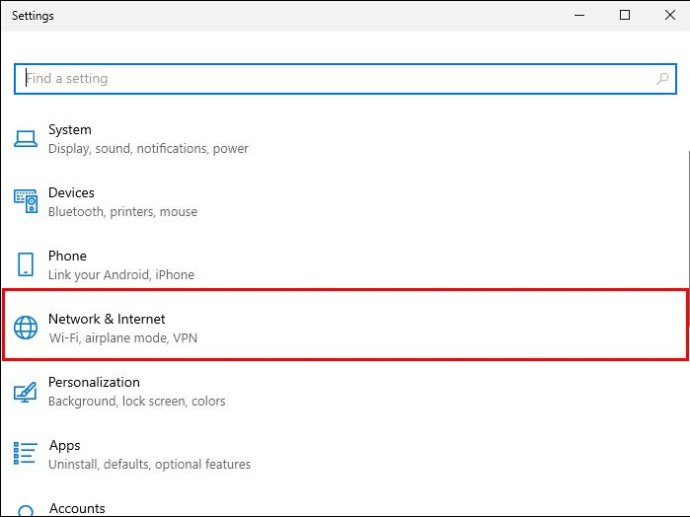Viewport: 690px width, 517px height.
Task: Open Devices via its Bluetooth, printers description
Action: pyautogui.click(x=123, y=212)
